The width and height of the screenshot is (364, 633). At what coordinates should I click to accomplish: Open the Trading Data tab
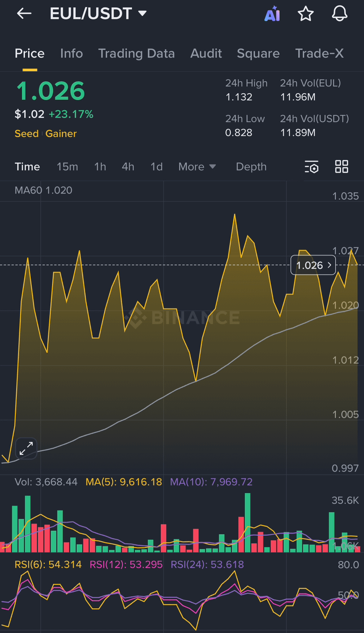coord(136,54)
